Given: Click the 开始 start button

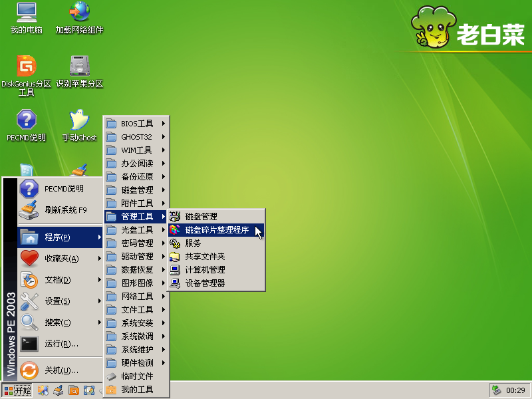Looking at the screenshot, I should pos(18,390).
